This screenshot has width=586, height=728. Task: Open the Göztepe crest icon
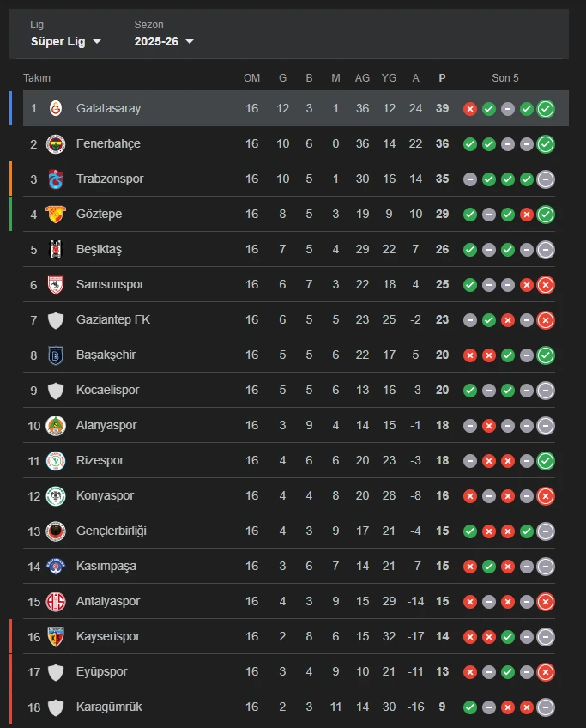point(56,214)
